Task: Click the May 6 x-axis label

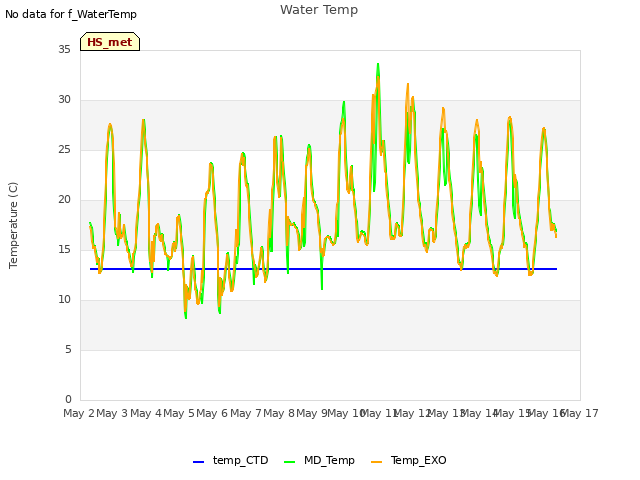Action: [x=212, y=413]
